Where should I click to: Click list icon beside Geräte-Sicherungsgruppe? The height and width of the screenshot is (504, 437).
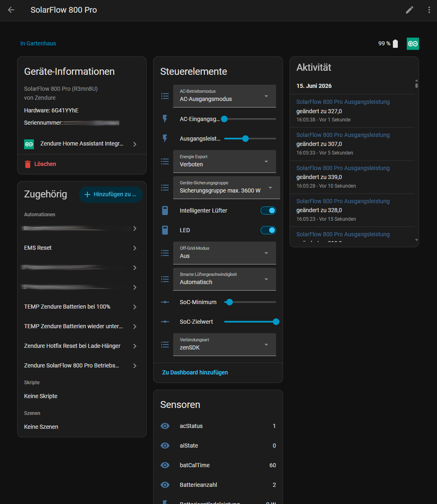(165, 188)
